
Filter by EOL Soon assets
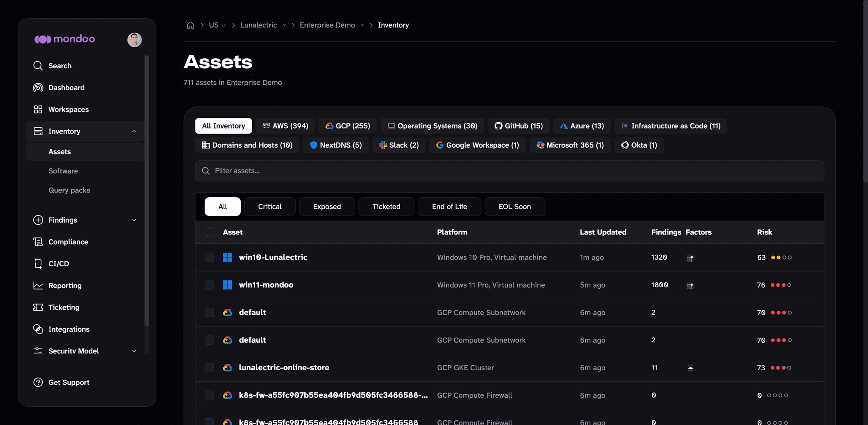pos(515,207)
